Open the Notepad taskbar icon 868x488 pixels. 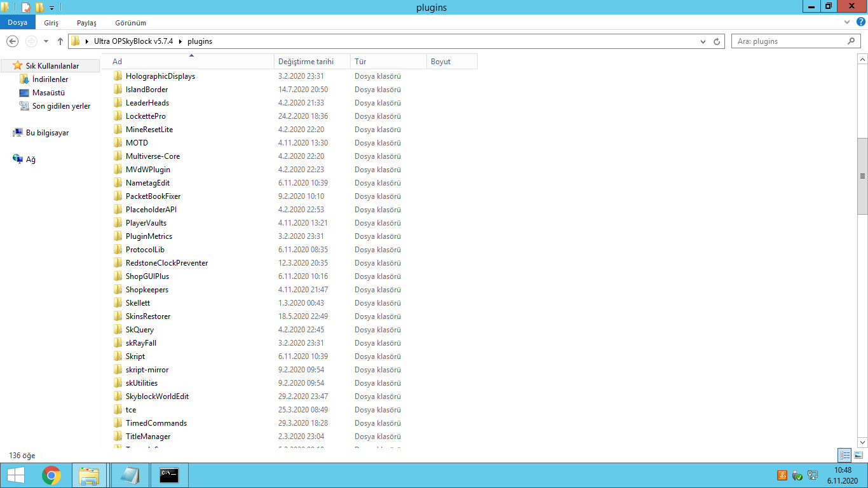tap(130, 475)
